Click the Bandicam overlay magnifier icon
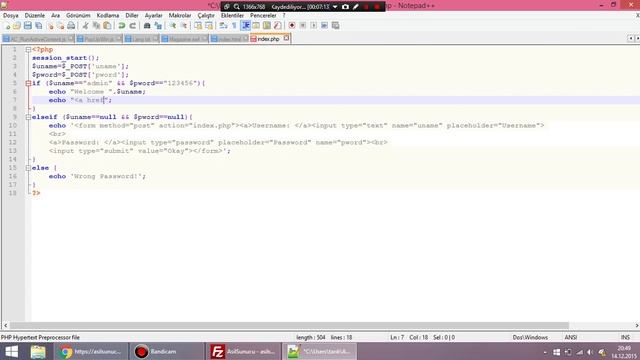640x360 pixels. (x=237, y=7)
